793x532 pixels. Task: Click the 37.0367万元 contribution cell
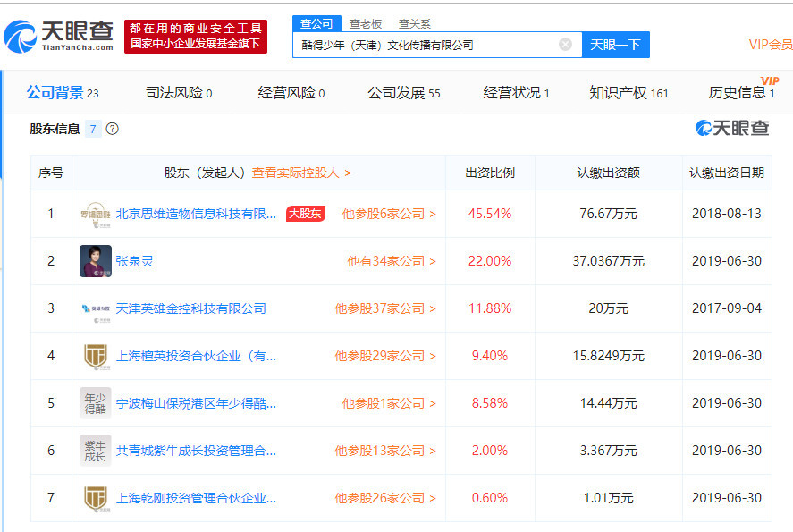(x=609, y=261)
